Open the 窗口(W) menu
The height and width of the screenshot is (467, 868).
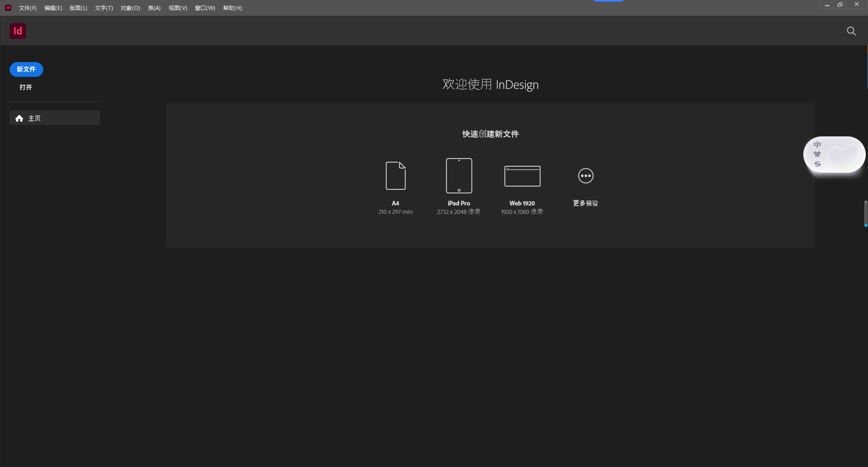click(205, 8)
